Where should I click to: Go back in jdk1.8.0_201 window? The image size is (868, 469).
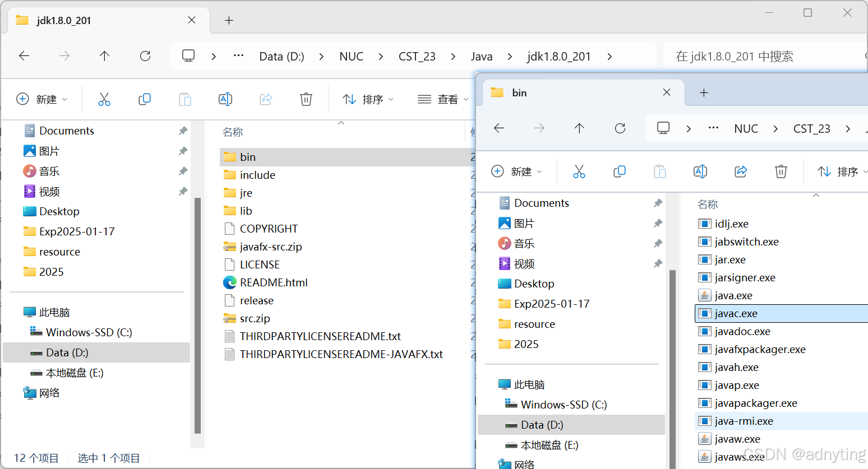tap(24, 56)
